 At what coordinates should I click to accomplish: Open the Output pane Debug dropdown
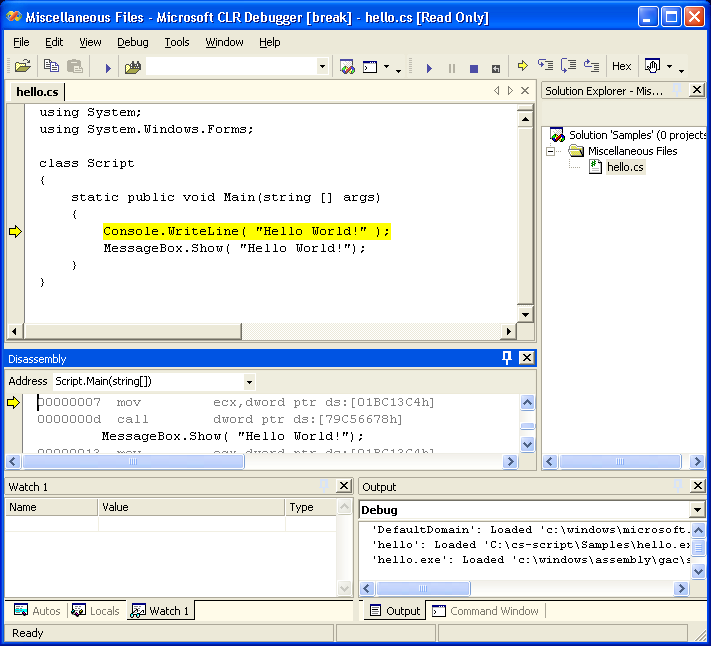[697, 510]
